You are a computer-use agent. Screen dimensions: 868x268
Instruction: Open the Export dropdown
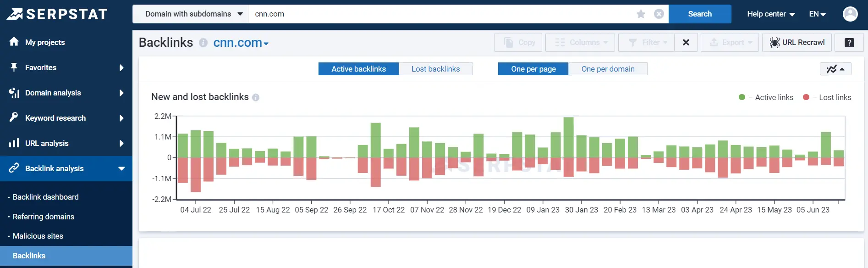[730, 42]
